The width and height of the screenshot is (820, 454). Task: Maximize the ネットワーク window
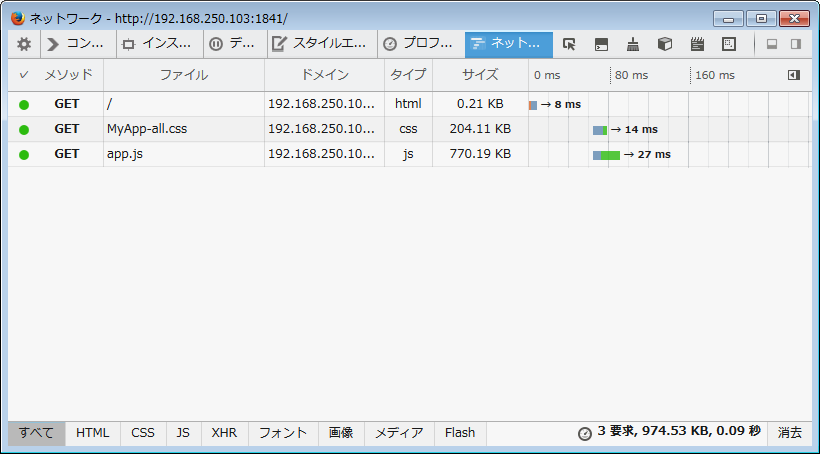pos(761,19)
